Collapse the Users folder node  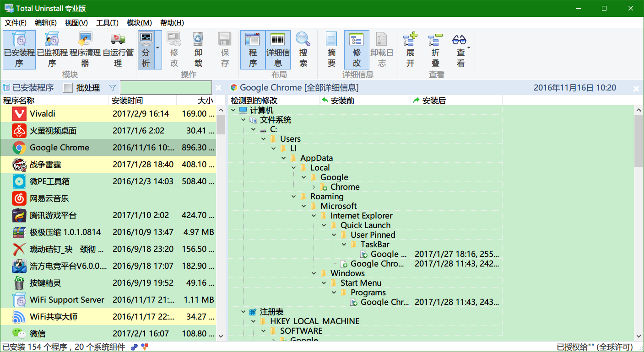click(264, 139)
